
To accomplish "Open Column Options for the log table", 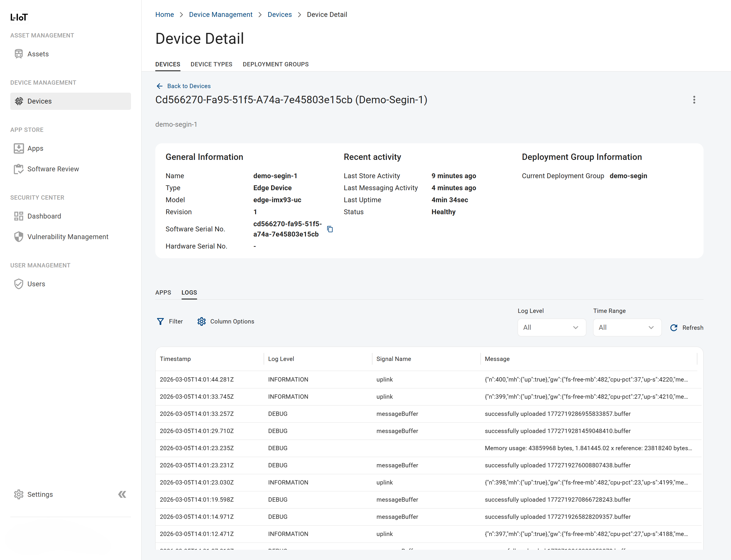I will click(226, 321).
